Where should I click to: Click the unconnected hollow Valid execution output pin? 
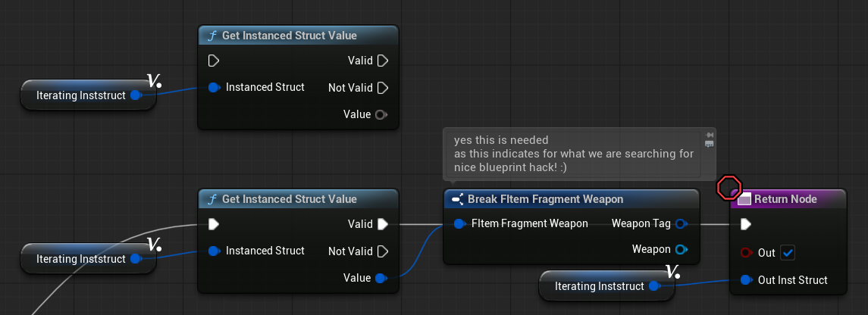[382, 61]
